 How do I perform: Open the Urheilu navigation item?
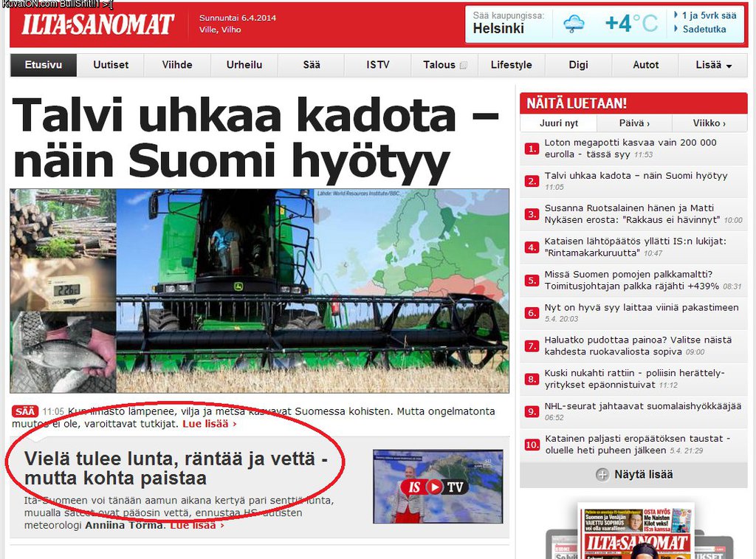coord(244,65)
